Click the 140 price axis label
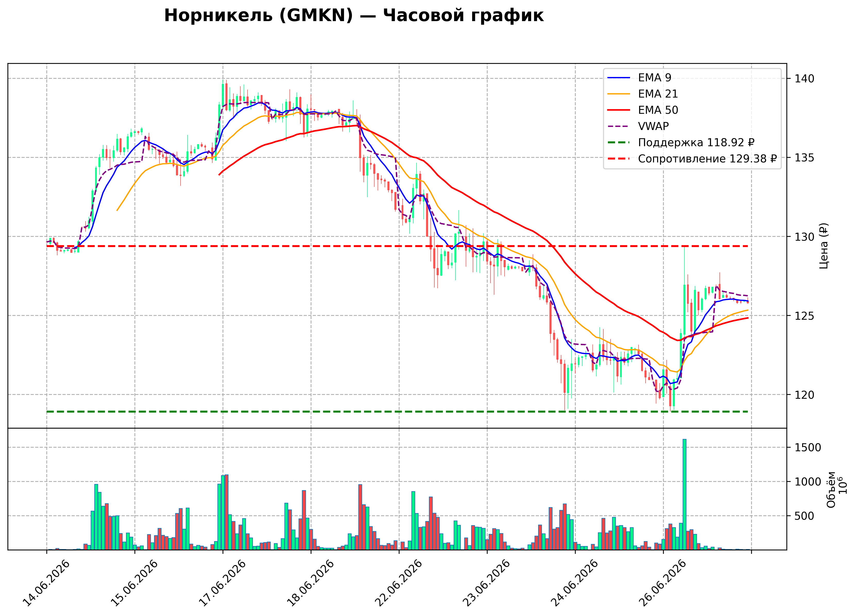This screenshot has width=857, height=616. point(804,79)
